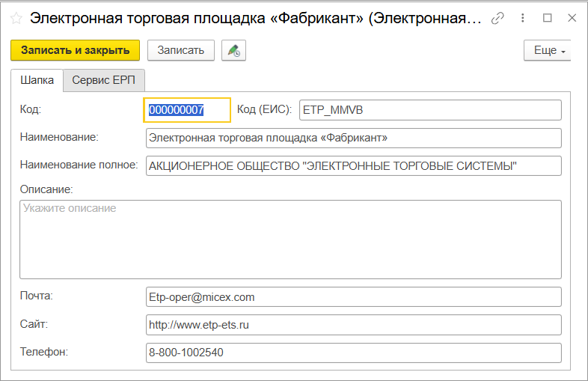This screenshot has width=588, height=381.
Task: Click into the Описание text area
Action: pos(290,240)
